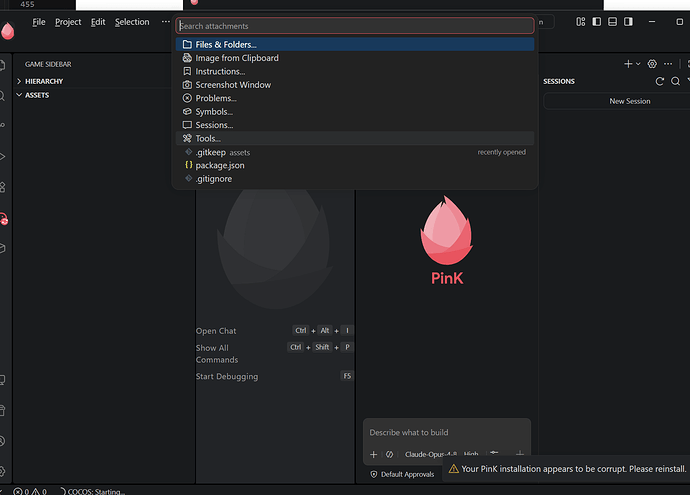This screenshot has height=495, width=690.
Task: Open the Edit menu
Action: point(98,22)
